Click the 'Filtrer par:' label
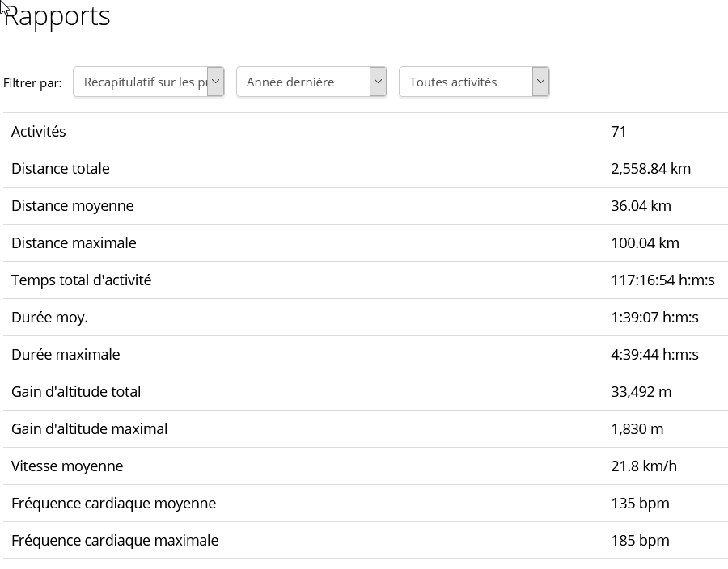Screen dimensions: 728x569 (32, 82)
